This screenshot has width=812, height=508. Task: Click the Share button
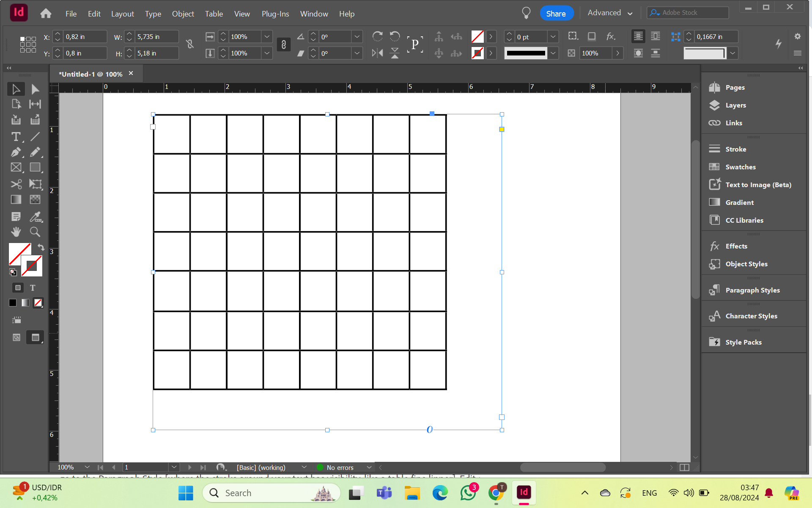tap(556, 13)
